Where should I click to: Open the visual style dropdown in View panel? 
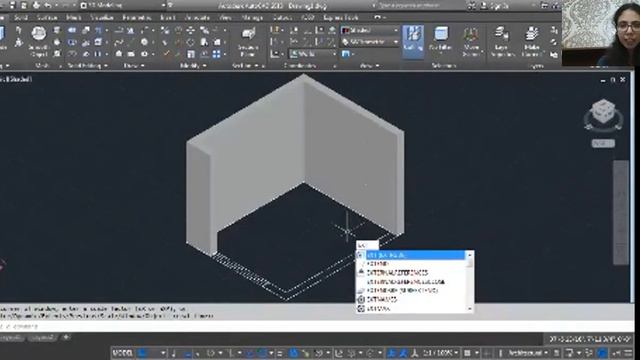(369, 30)
